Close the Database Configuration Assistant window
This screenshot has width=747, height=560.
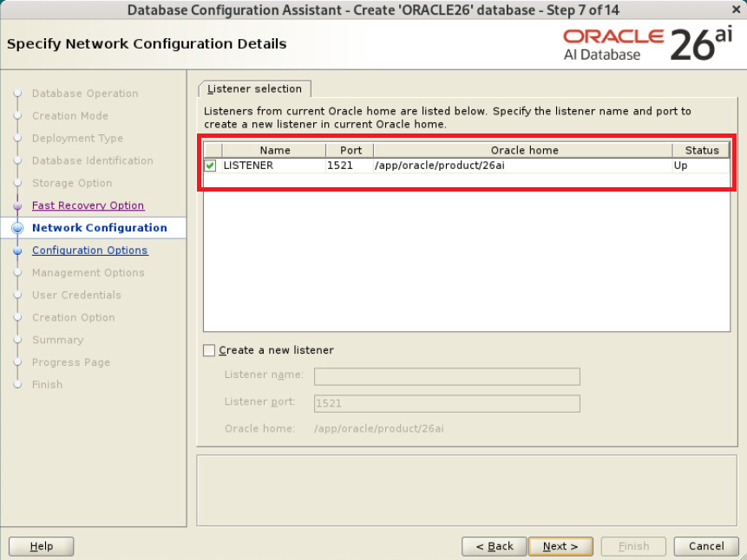736,9
